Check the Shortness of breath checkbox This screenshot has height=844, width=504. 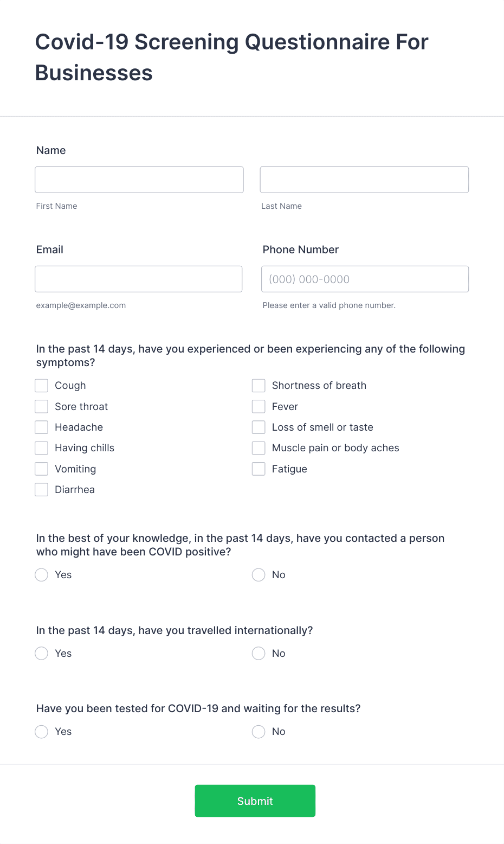259,385
